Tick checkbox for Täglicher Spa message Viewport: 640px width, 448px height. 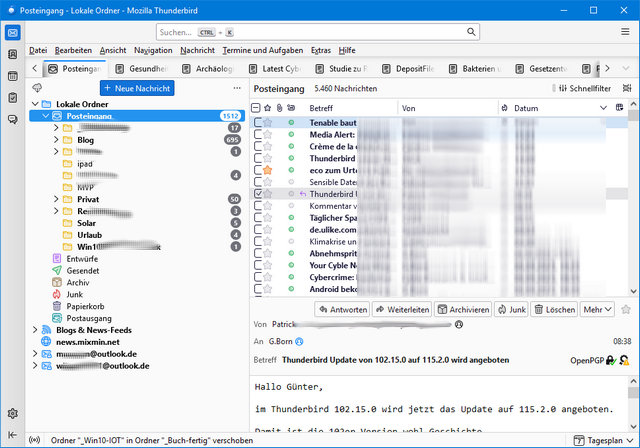point(258,217)
